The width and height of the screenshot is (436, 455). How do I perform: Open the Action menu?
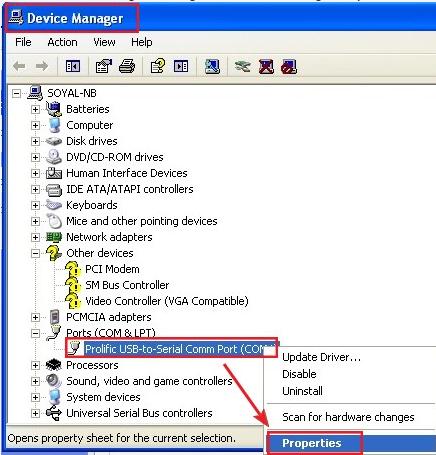point(62,42)
